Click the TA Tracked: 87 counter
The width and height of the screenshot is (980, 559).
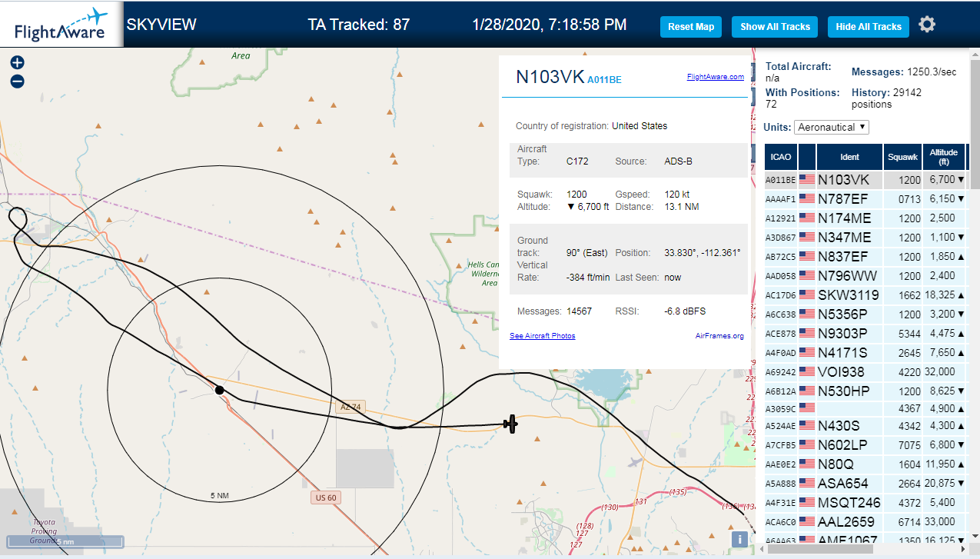coord(359,25)
